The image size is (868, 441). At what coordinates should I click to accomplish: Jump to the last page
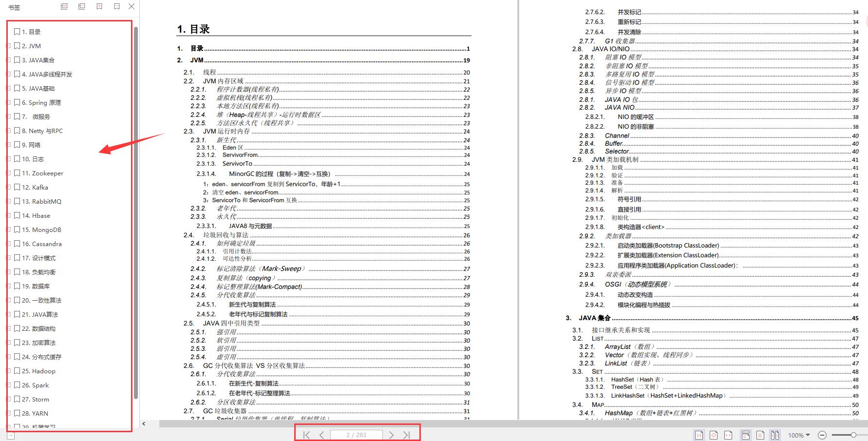click(x=407, y=435)
